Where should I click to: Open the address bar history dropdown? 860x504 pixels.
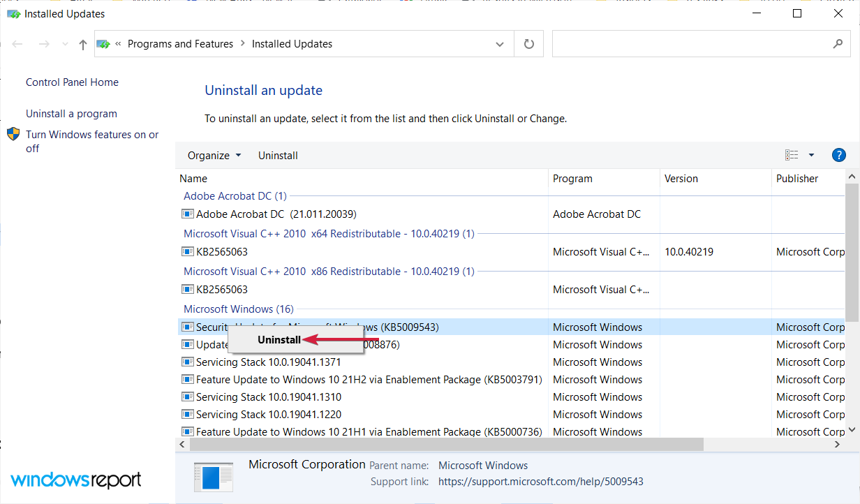click(x=500, y=44)
